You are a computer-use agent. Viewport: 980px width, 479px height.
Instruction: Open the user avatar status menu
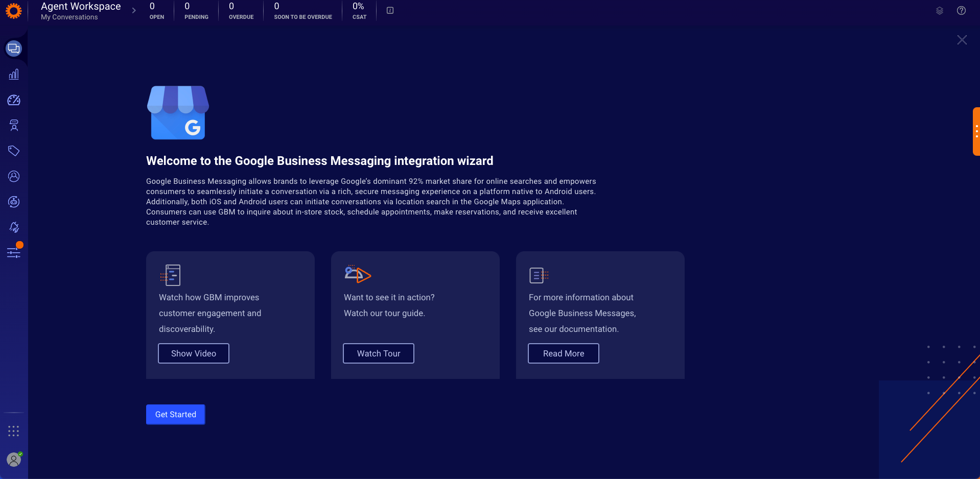(14, 460)
